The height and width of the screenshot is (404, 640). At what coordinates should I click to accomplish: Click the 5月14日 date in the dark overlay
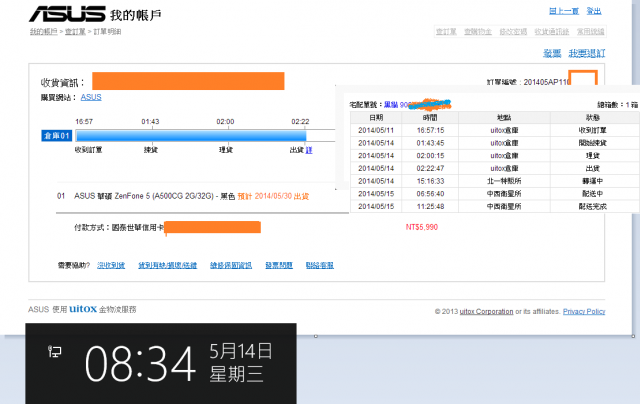(240, 351)
